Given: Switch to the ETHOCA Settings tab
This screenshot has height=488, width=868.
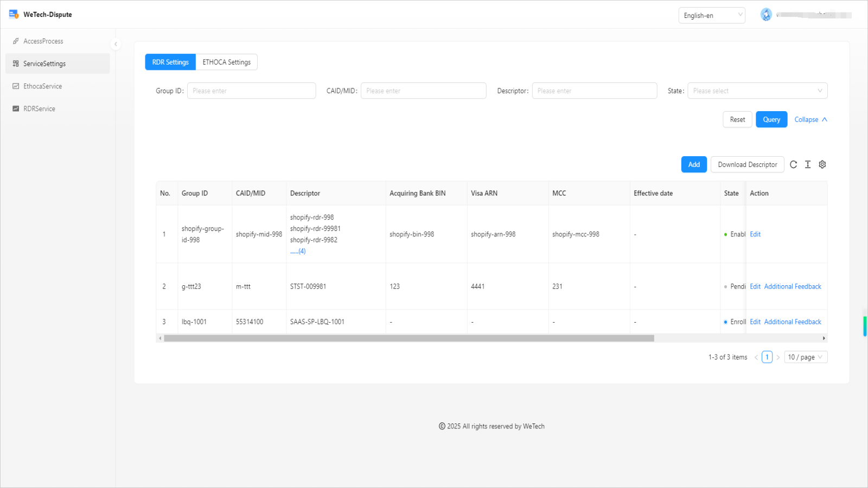Looking at the screenshot, I should (226, 62).
